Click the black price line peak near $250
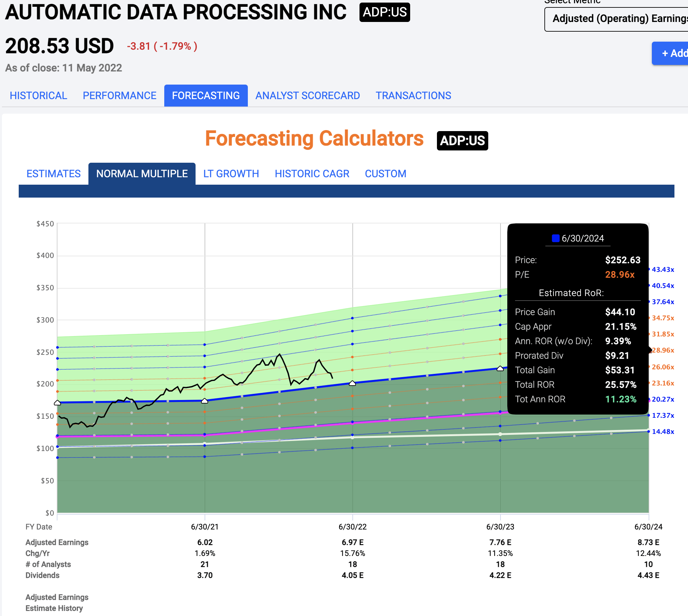Screen dimensions: 688x616 (279, 354)
